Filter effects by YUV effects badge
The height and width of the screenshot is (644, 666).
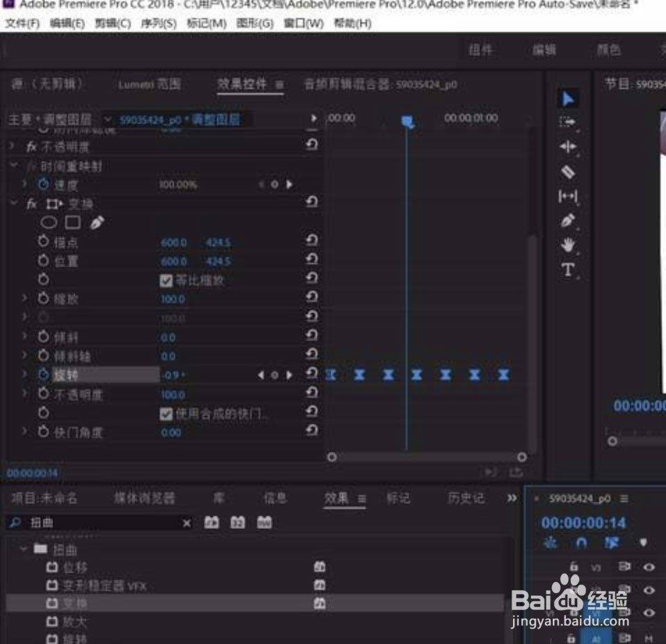click(264, 522)
